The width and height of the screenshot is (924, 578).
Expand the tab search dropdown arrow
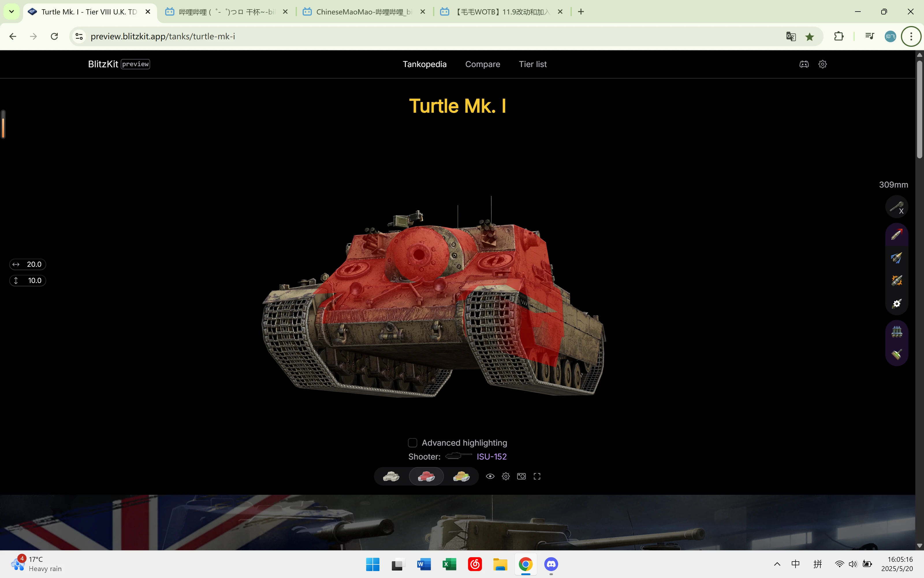click(x=12, y=12)
